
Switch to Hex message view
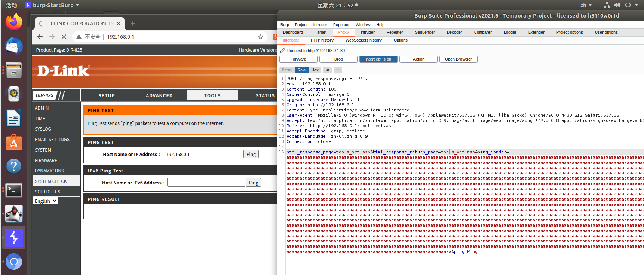pos(315,70)
